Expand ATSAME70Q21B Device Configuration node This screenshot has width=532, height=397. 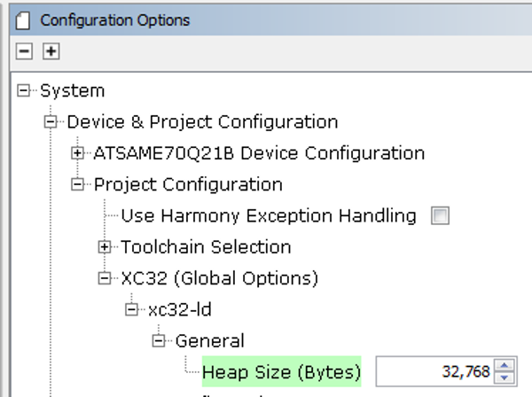click(x=77, y=153)
